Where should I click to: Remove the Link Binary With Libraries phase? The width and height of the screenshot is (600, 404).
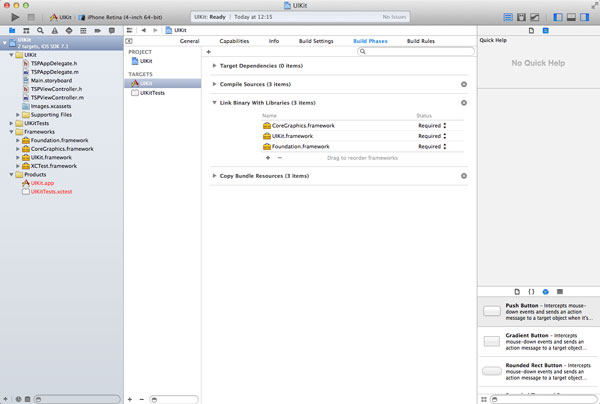click(464, 103)
